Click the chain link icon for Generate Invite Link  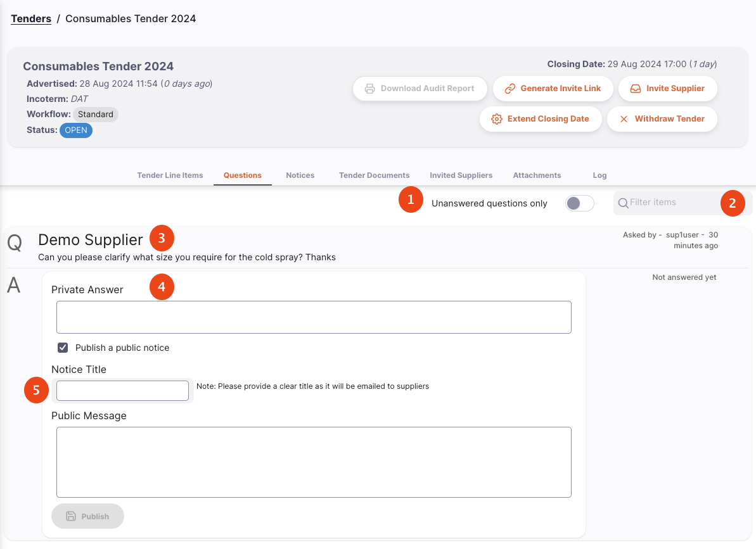tap(509, 89)
